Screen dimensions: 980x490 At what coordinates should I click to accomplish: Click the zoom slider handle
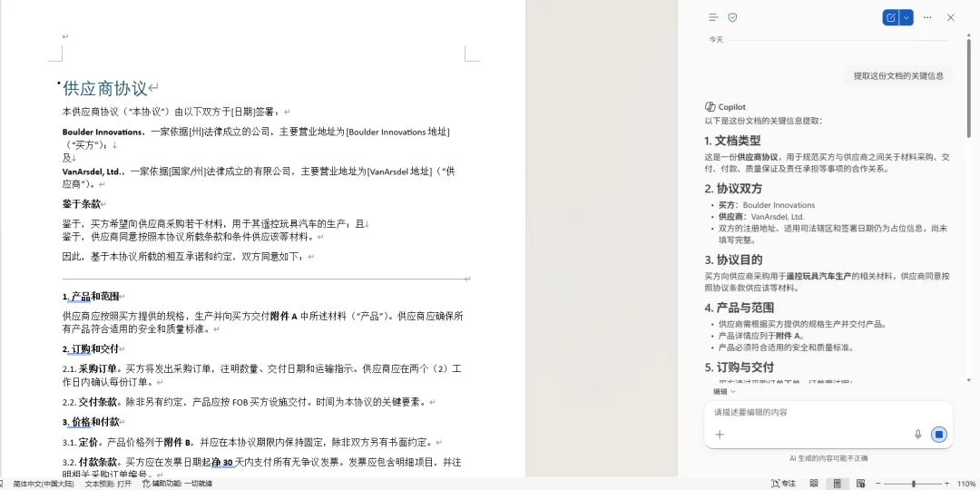tap(914, 484)
